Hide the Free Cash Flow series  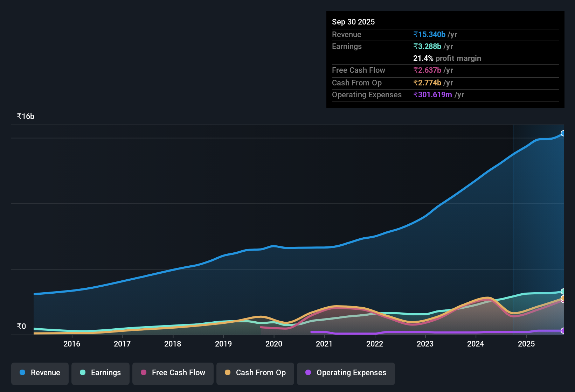point(173,373)
